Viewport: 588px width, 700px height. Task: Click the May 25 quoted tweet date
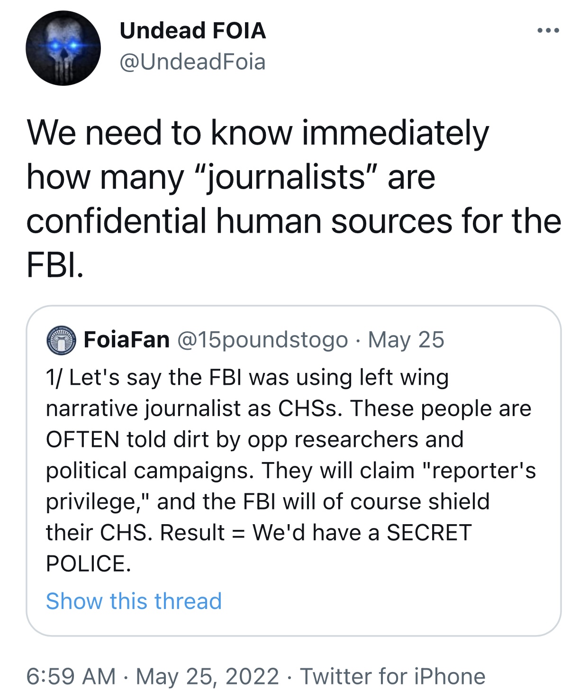406,340
